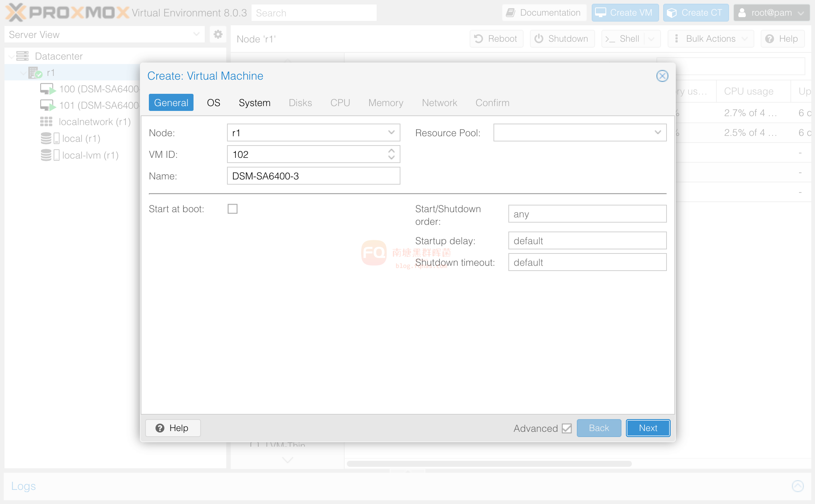This screenshot has width=815, height=504.
Task: Edit the VM Name input field
Action: coord(313,176)
